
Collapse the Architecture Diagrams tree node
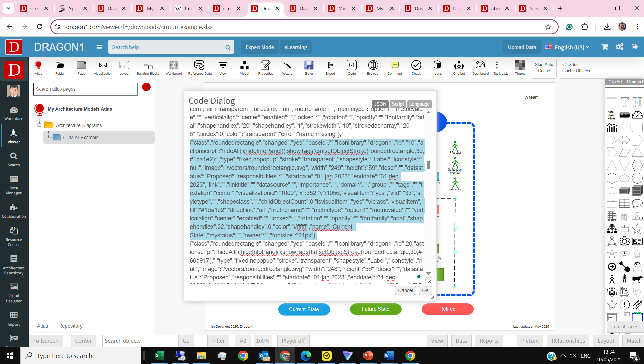pos(39,125)
